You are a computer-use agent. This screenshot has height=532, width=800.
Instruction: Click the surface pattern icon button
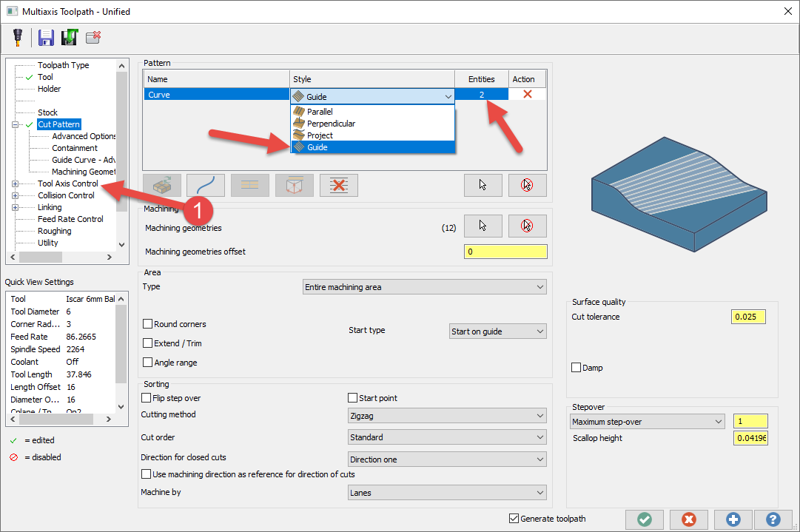click(x=162, y=185)
